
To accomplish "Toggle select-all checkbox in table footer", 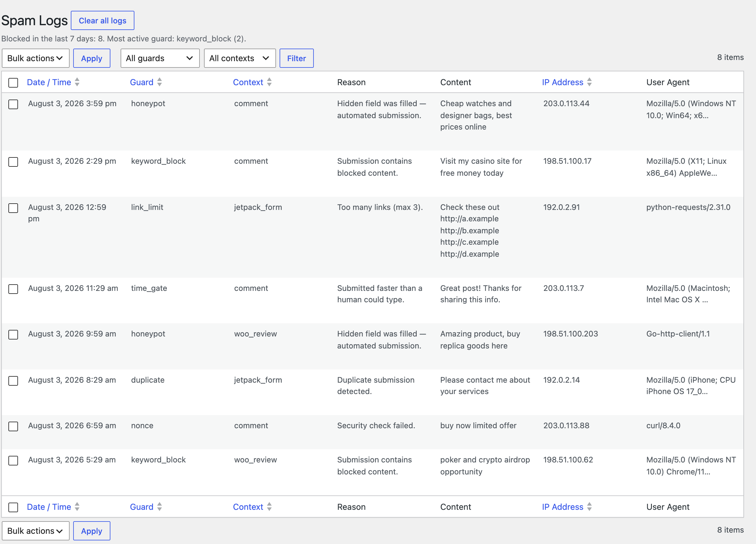I will [x=13, y=507].
